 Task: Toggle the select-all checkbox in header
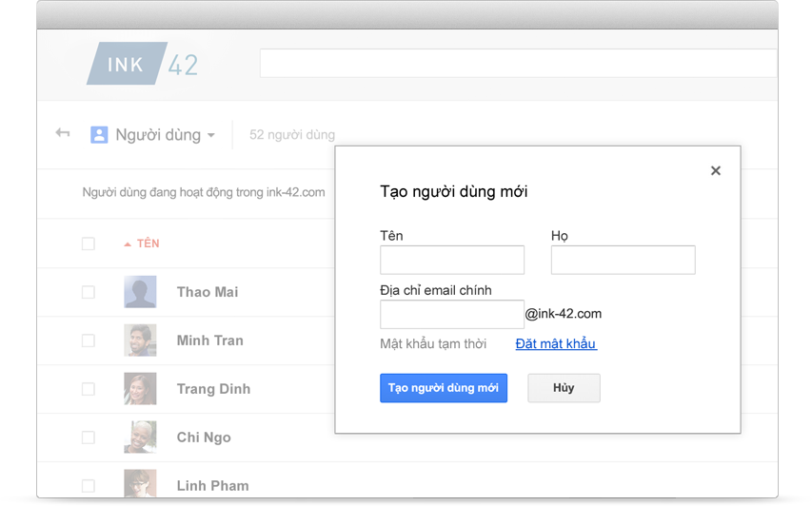coord(89,243)
